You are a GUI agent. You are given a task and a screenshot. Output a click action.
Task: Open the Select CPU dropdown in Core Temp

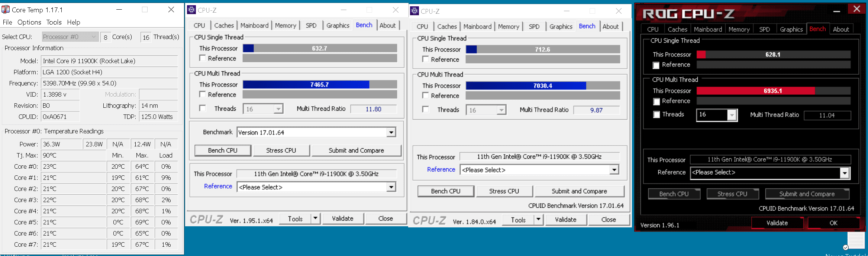[x=70, y=37]
